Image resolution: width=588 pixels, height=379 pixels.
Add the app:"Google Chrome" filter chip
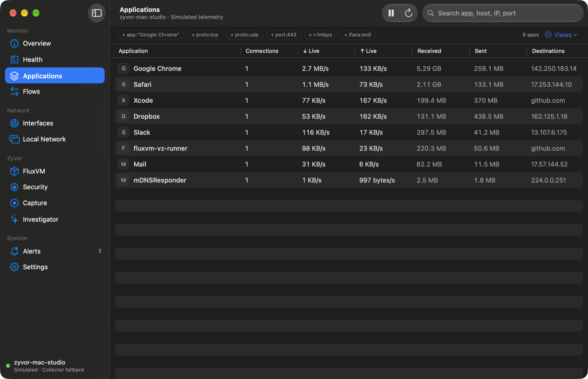(151, 35)
